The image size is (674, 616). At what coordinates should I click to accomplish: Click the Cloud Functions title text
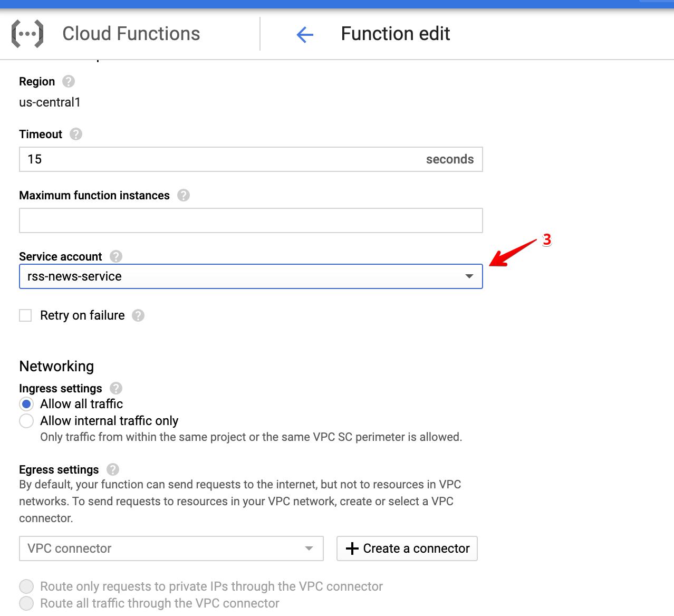[131, 34]
